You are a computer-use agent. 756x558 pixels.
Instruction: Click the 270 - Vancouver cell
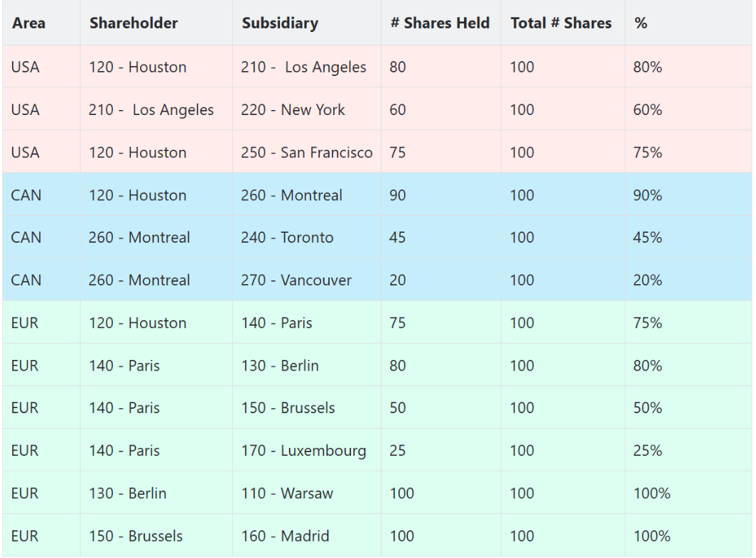point(307,280)
